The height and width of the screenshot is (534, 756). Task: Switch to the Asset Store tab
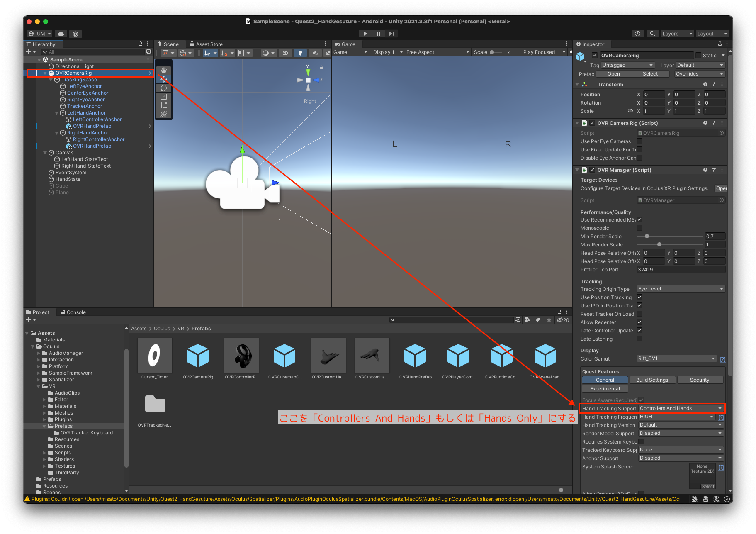[206, 44]
